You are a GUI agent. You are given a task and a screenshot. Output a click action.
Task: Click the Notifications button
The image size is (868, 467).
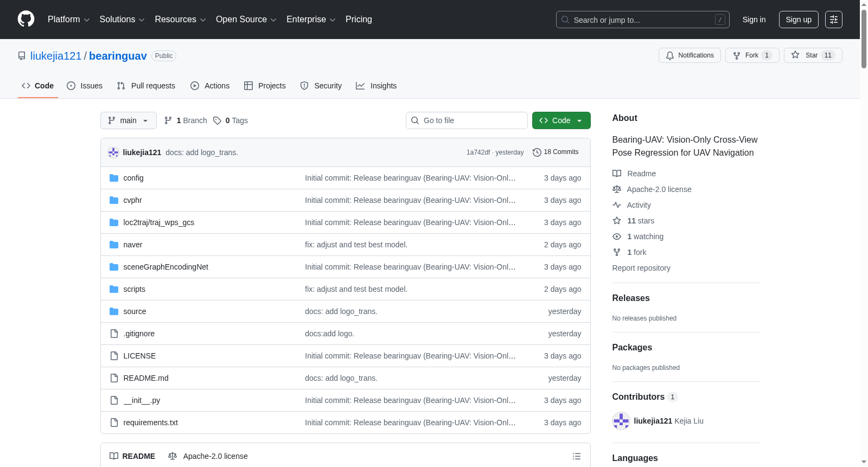tap(690, 55)
